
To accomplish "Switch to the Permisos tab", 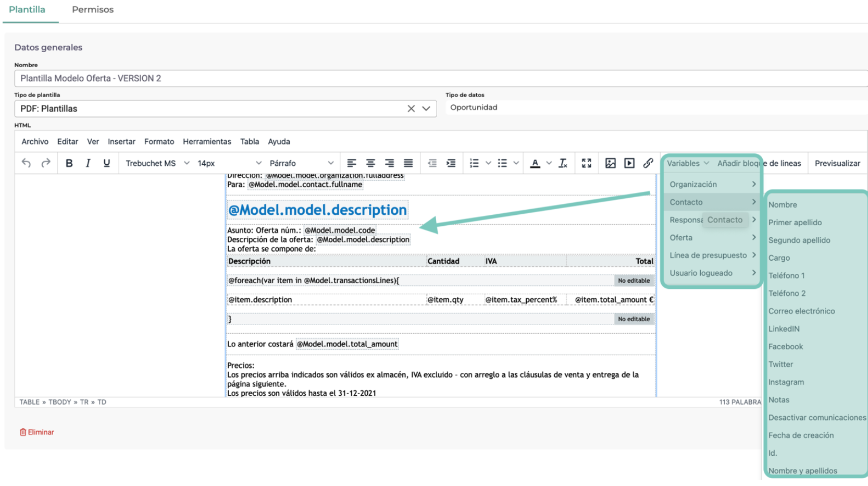I will [93, 9].
